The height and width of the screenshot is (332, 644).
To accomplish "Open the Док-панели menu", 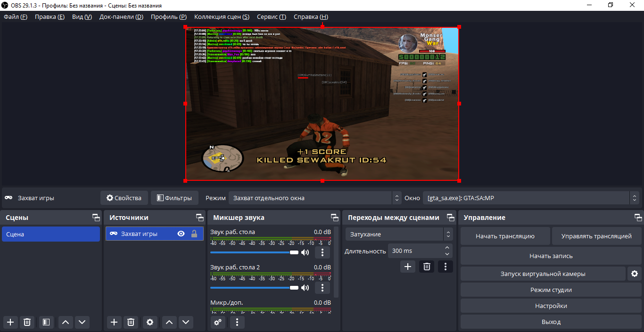I will [121, 17].
